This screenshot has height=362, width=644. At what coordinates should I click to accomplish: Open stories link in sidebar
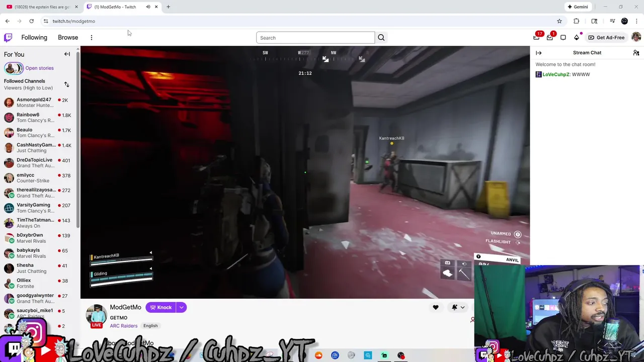pos(39,68)
